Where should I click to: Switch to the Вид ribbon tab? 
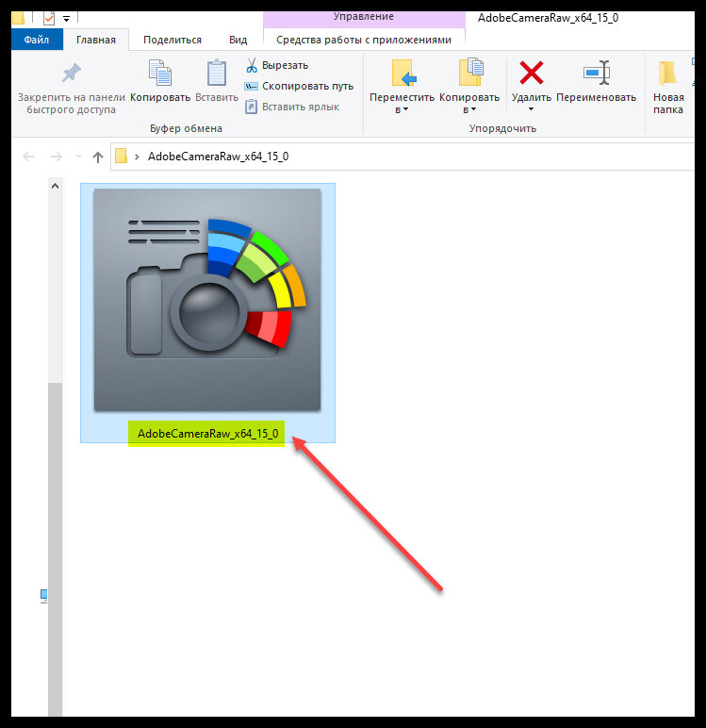(238, 40)
